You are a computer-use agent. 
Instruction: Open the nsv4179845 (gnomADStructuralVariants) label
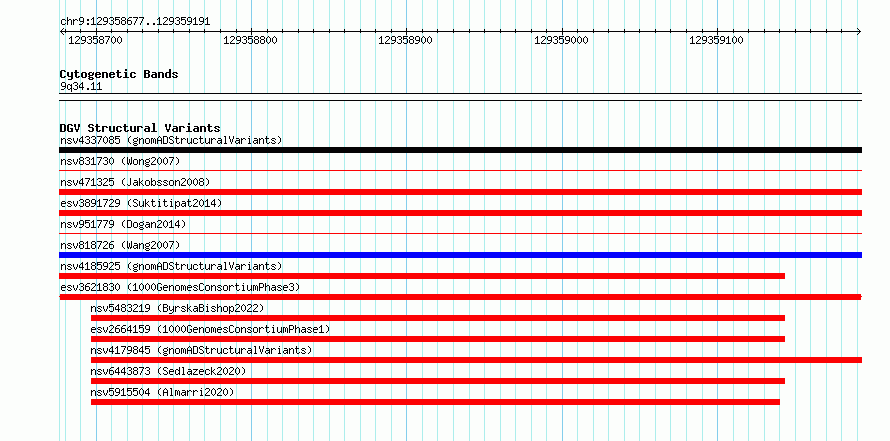[x=201, y=350]
